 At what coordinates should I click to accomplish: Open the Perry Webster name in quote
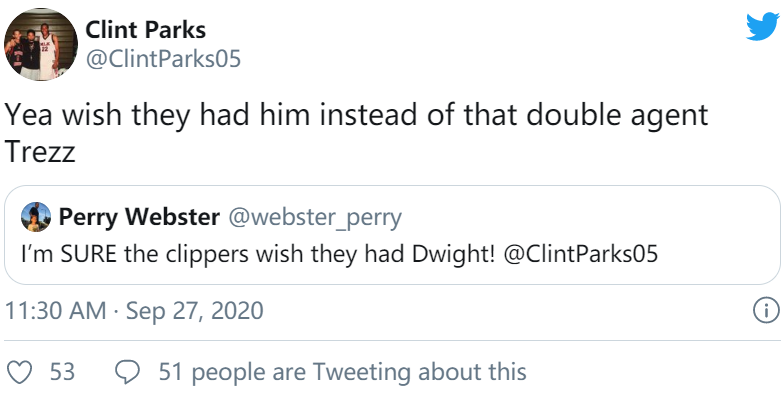(139, 217)
